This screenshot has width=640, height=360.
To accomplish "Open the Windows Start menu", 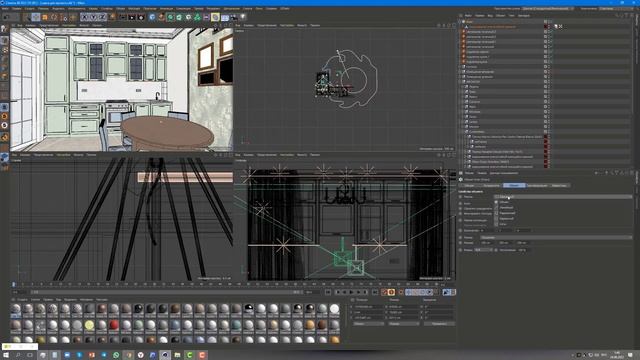I will pyautogui.click(x=6, y=355).
